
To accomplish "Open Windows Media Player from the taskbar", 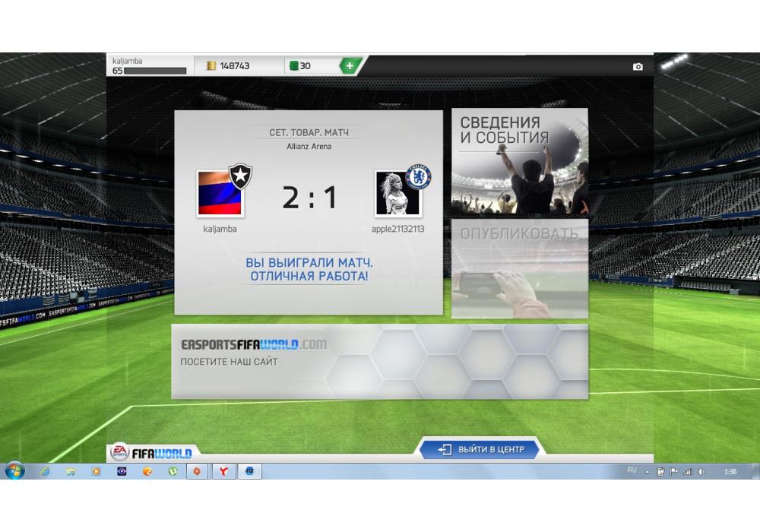I will [96, 471].
